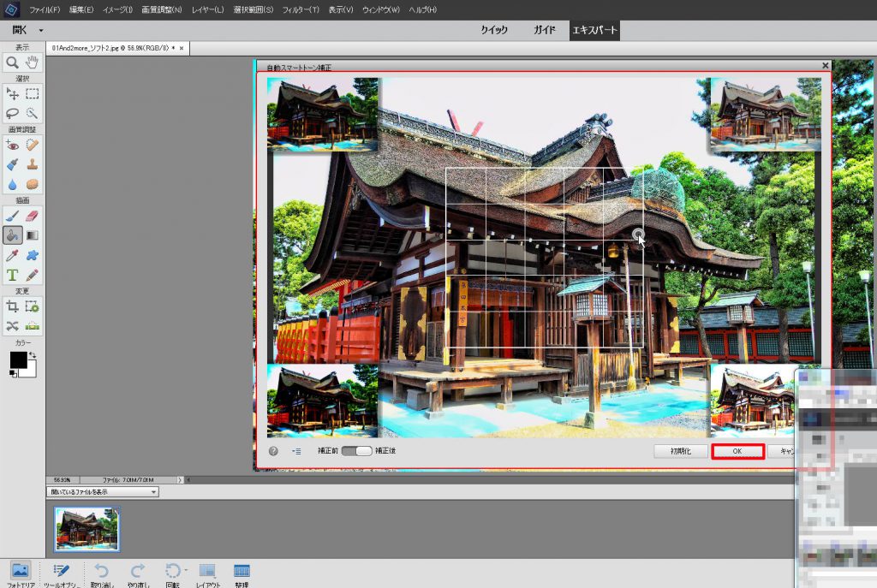
Task: Toggle the 補正前/補正後 preview switch
Action: tap(356, 450)
